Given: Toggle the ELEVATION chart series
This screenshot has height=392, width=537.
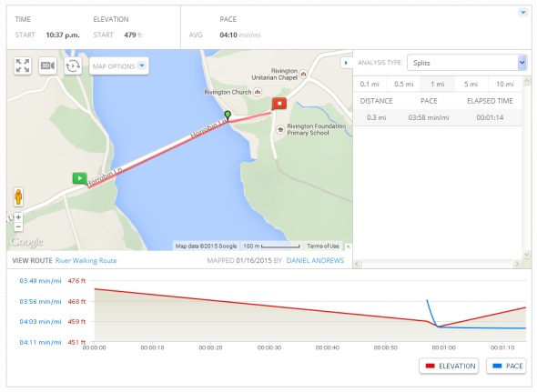Looking at the screenshot, I should point(449,366).
